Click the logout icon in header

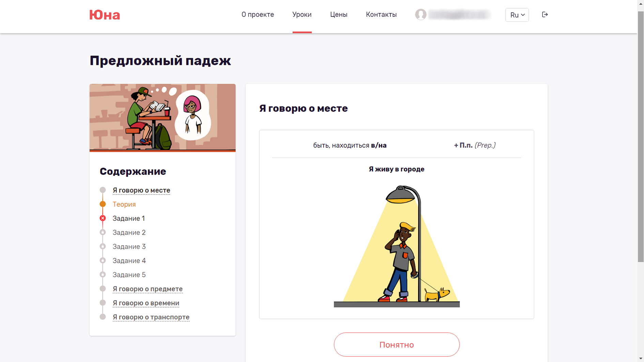[x=545, y=15]
